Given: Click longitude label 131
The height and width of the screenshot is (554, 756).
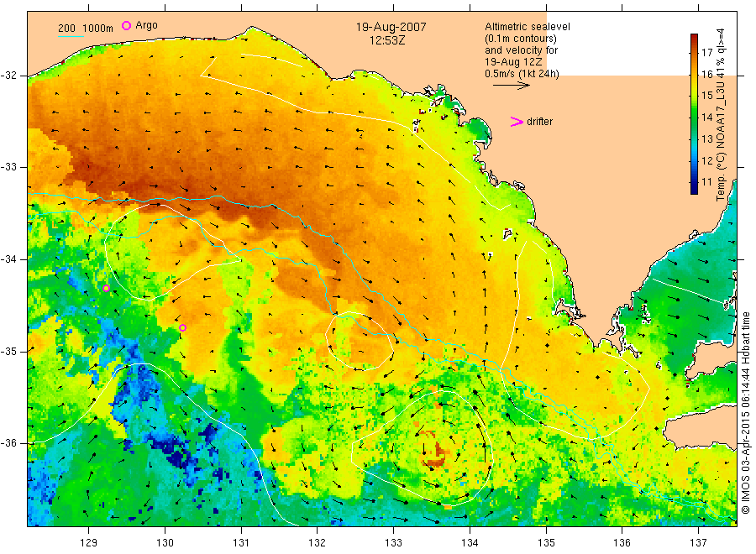Looking at the screenshot, I should pyautogui.click(x=241, y=543).
